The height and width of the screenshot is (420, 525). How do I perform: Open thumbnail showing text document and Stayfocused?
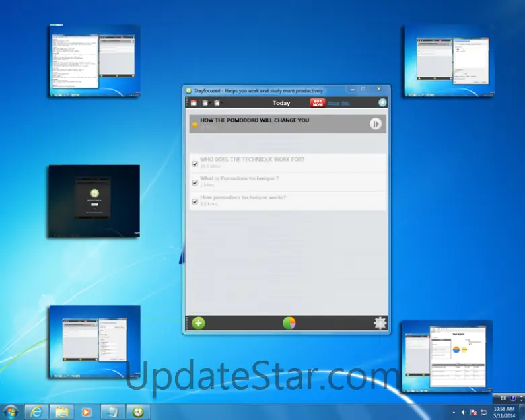(x=94, y=61)
